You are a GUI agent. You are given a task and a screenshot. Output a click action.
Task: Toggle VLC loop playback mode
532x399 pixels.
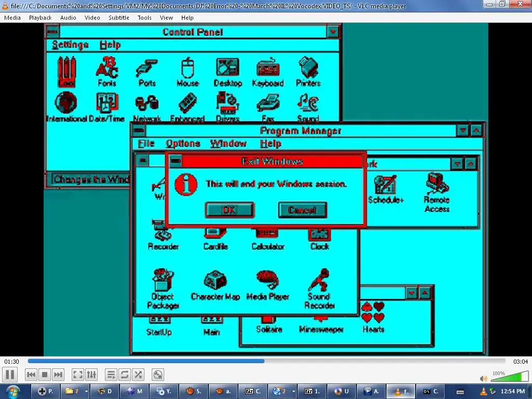125,375
